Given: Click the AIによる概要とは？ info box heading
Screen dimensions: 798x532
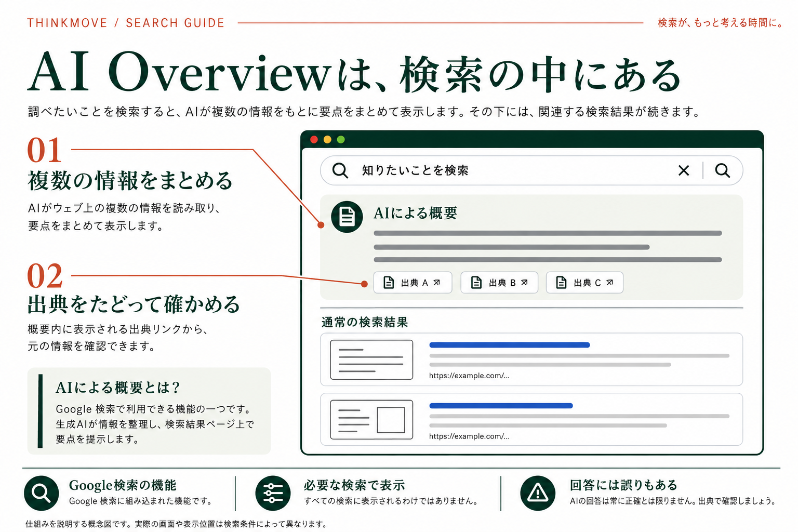Looking at the screenshot, I should (x=118, y=388).
